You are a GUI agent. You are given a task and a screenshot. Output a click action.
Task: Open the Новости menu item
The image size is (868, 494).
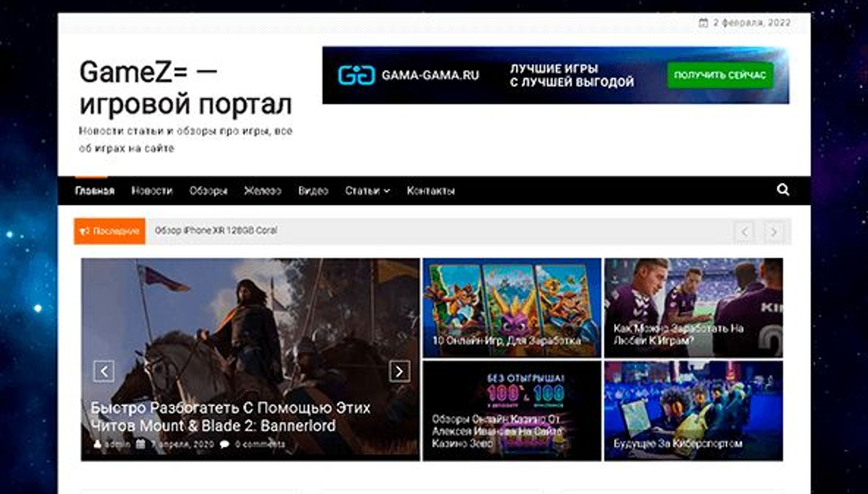(152, 191)
